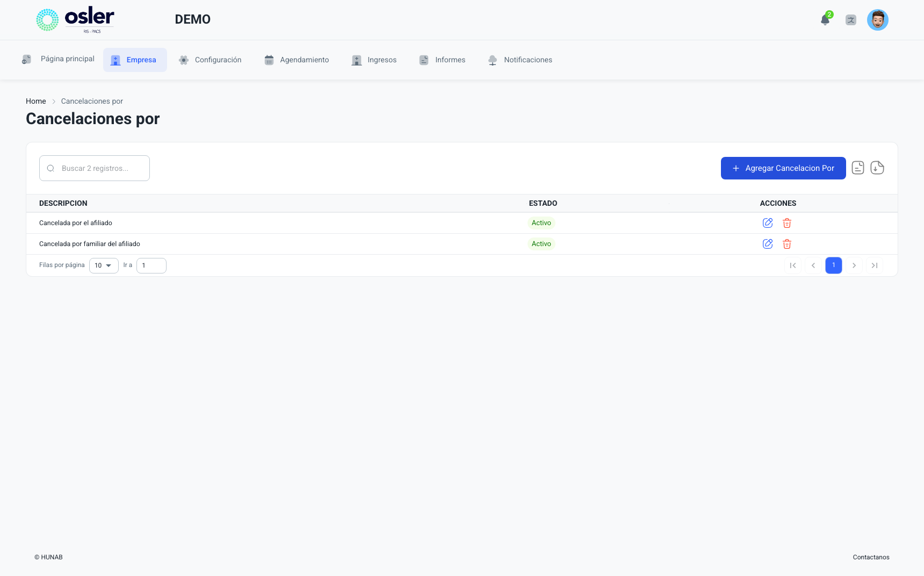Viewport: 924px width, 576px height.
Task: Delete the 'Cancelada por el afiliado' row
Action: [x=787, y=223]
